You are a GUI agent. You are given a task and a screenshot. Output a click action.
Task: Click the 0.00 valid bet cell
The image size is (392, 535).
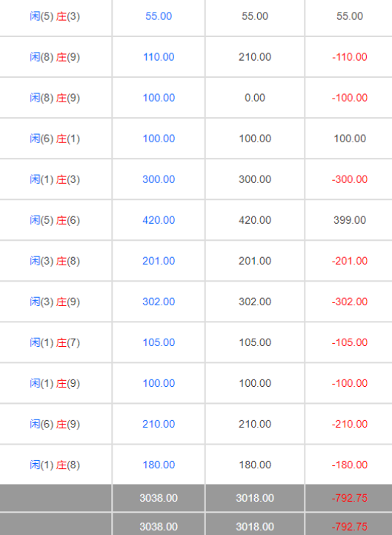[255, 98]
